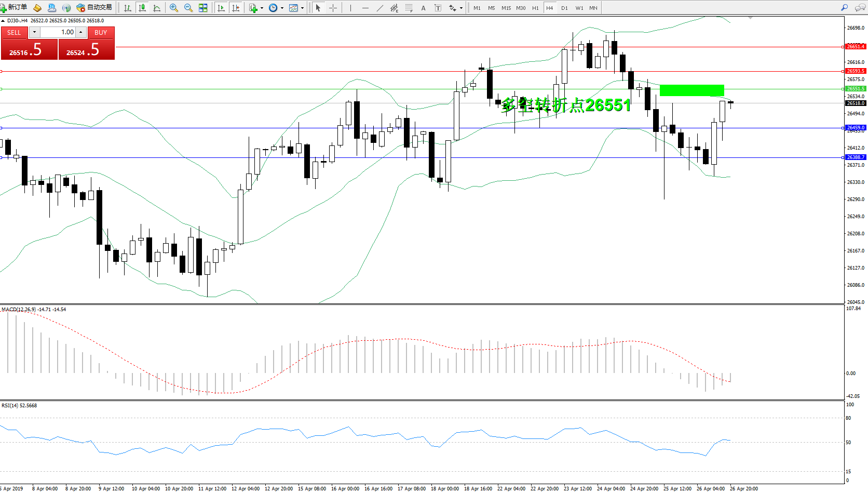Viewport: 868px width, 493px height.
Task: Open the Indicators list dropdown arrow
Action: (x=262, y=8)
